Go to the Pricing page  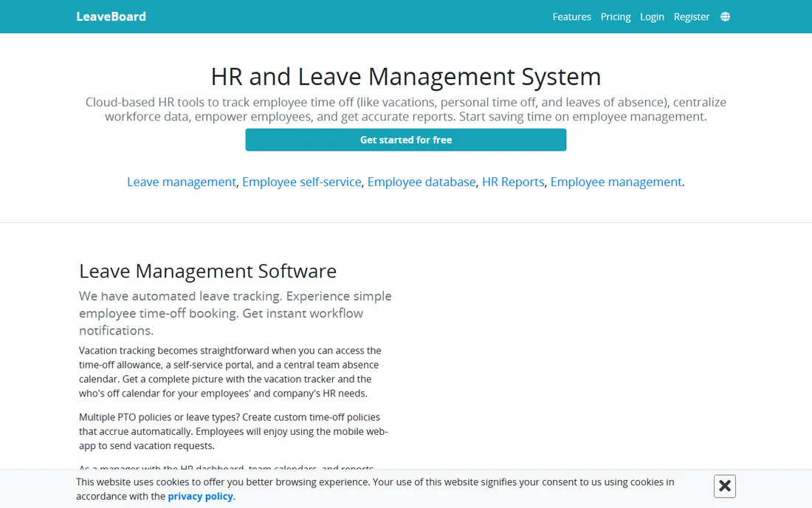(615, 16)
